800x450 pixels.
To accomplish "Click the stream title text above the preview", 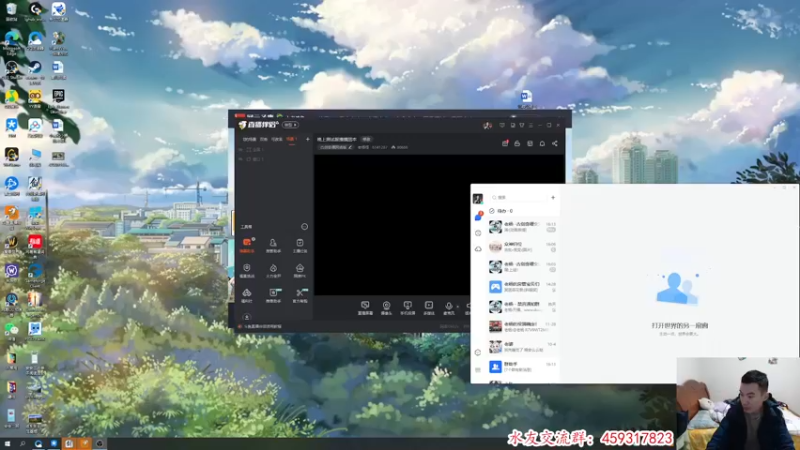I will (x=337, y=139).
